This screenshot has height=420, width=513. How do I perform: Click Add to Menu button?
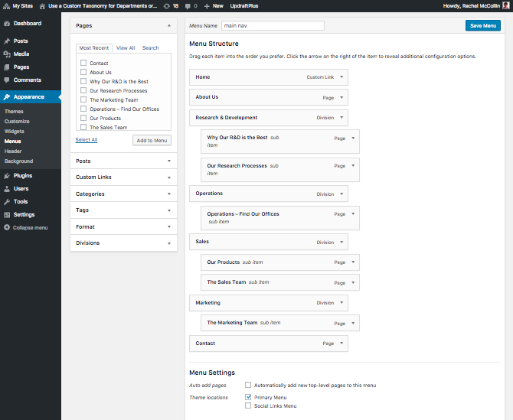(152, 140)
